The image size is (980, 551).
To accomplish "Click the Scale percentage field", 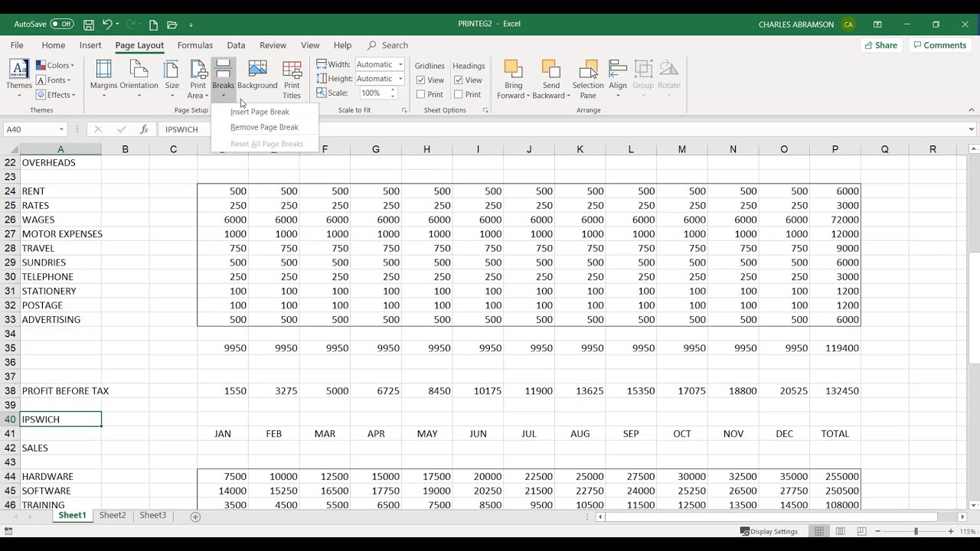I will click(373, 93).
